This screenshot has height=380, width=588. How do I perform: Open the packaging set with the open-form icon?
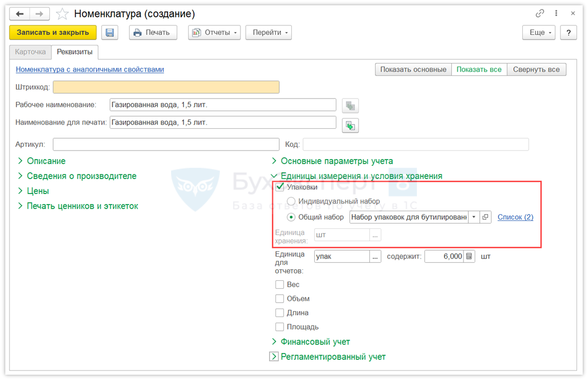485,217
